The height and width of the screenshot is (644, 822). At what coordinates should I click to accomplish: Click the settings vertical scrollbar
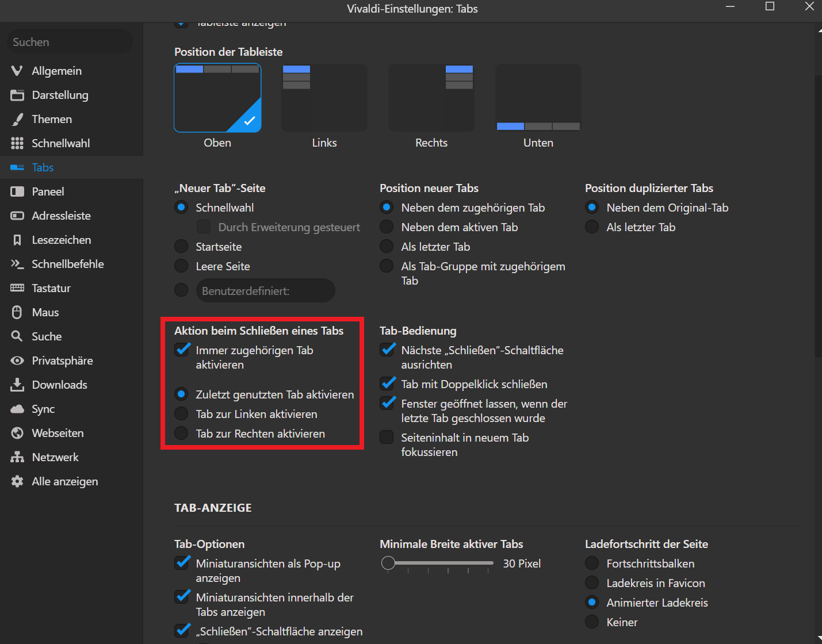pyautogui.click(x=819, y=216)
